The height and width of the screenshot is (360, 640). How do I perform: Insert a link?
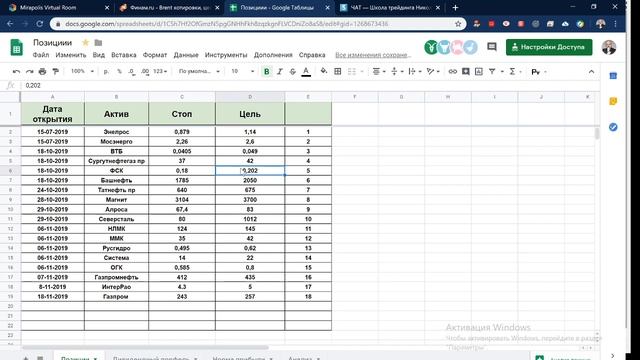(453, 71)
